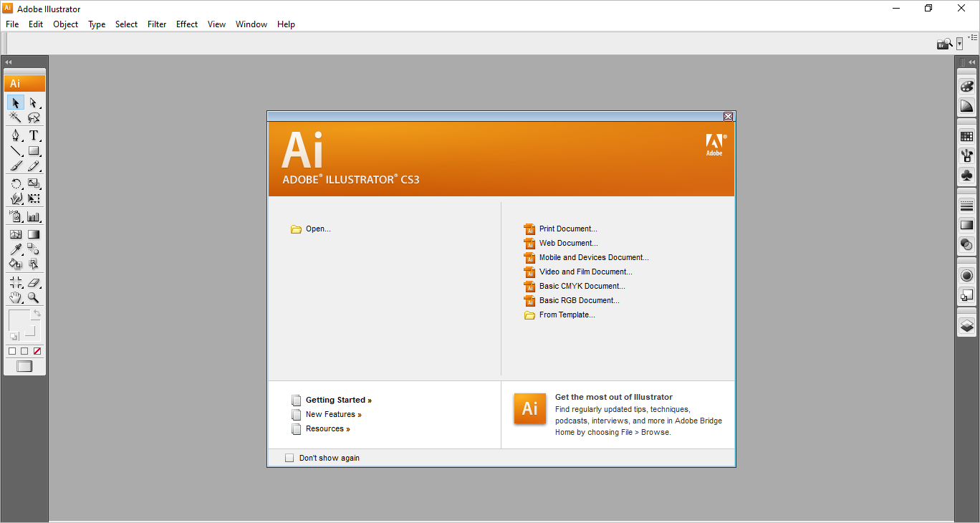Open the Color panel icon

(966, 85)
